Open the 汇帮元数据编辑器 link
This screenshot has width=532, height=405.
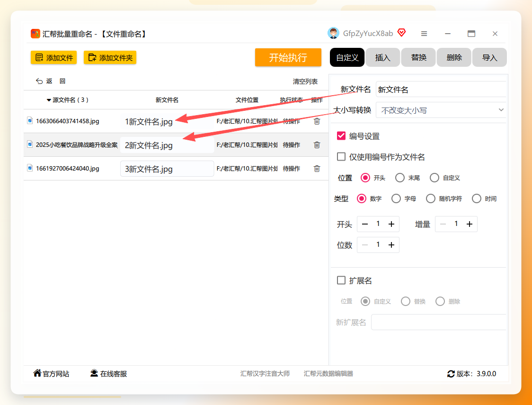[328, 374]
